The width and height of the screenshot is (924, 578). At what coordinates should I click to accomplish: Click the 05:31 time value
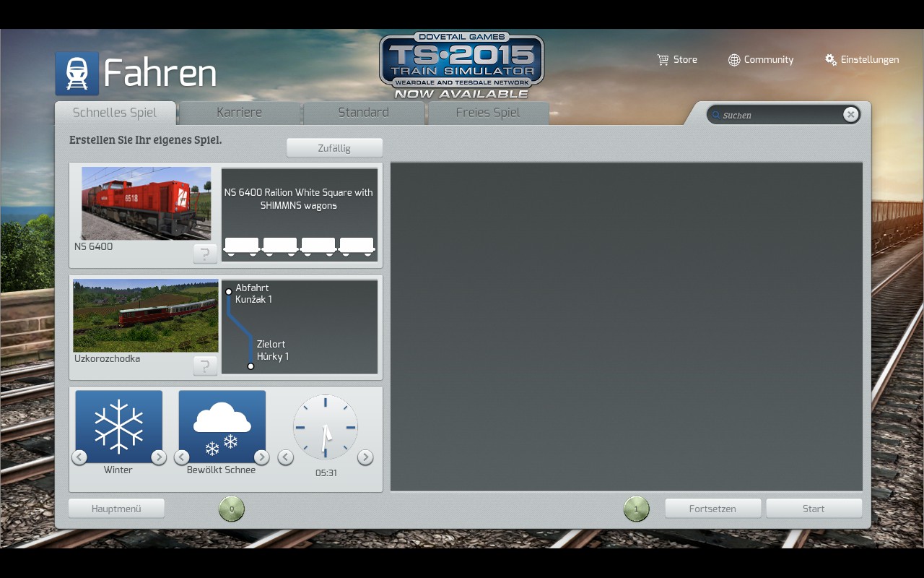pos(326,473)
